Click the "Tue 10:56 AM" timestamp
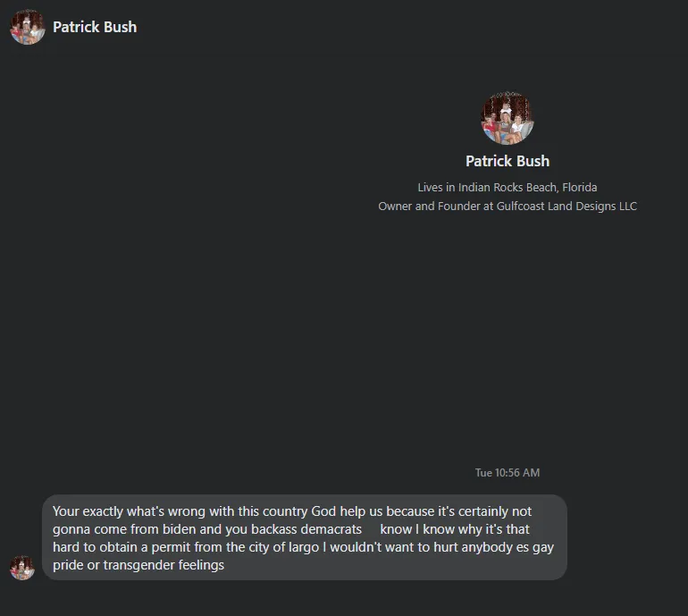The width and height of the screenshot is (688, 616). [508, 472]
